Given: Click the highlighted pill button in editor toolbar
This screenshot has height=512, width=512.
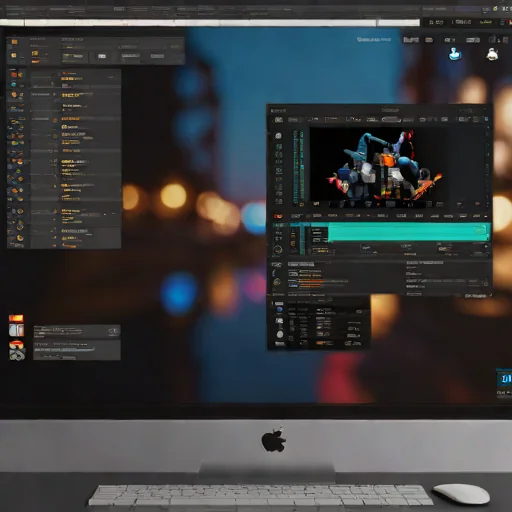Looking at the screenshot, I should (x=391, y=119).
